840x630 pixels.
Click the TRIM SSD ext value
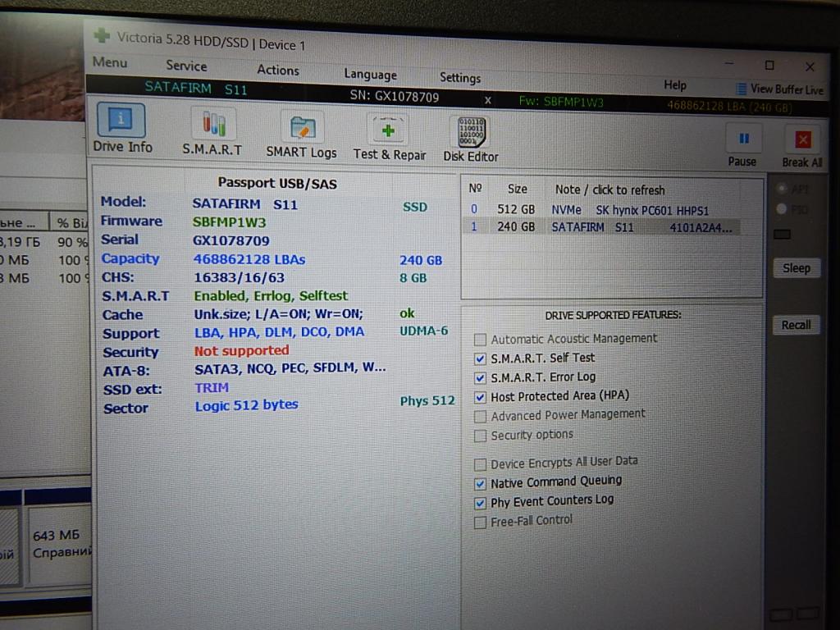[212, 387]
